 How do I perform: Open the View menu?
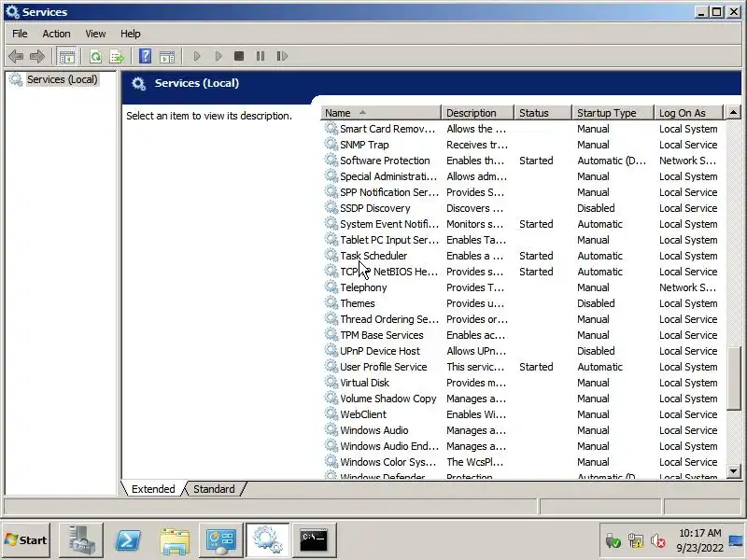pyautogui.click(x=95, y=34)
